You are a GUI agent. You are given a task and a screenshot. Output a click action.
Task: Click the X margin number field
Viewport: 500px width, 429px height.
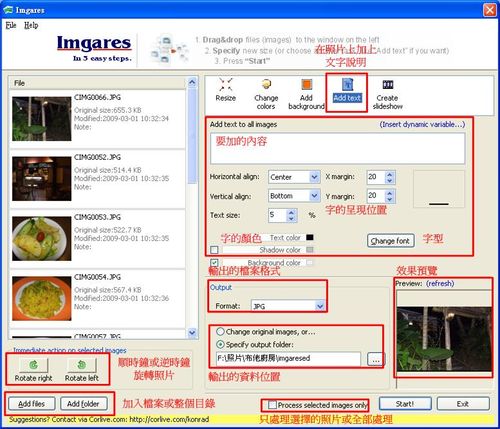click(376, 177)
